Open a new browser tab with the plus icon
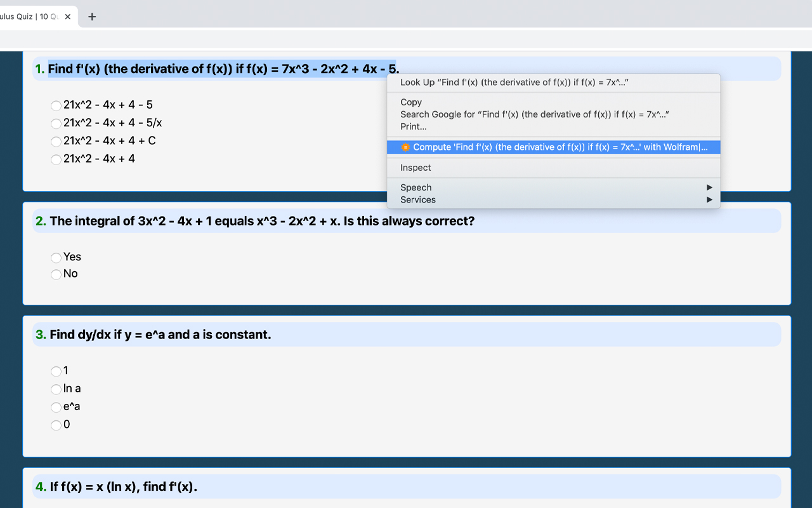This screenshot has width=812, height=508. pos(92,17)
